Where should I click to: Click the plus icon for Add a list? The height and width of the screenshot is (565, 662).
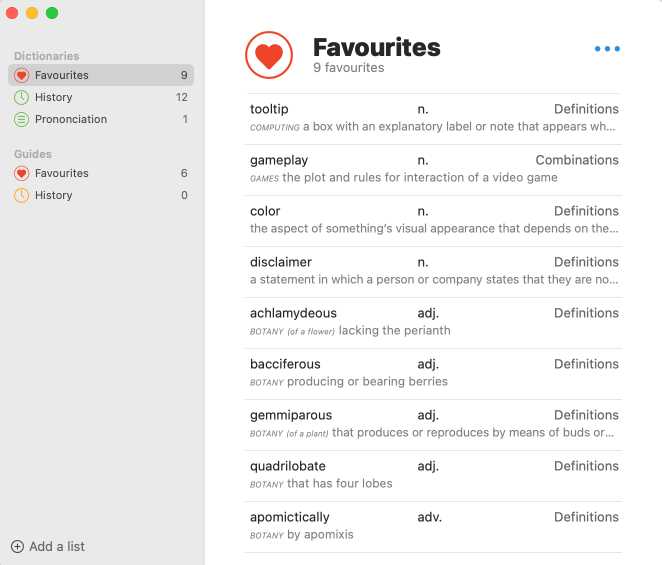[17, 546]
